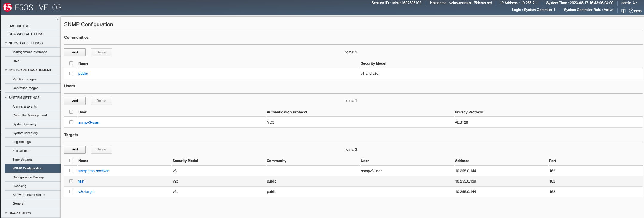Viewport: 644px width, 218px height.
Task: Open Management Interfaces page
Action: coord(30,52)
